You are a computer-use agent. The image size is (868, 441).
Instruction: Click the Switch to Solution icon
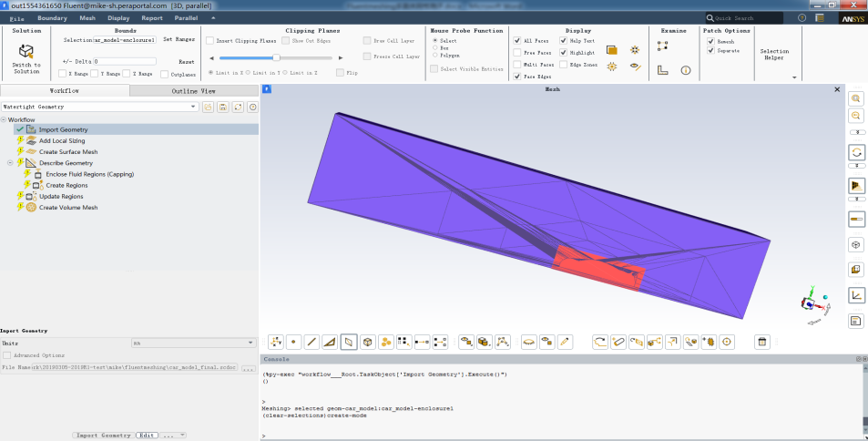click(26, 52)
